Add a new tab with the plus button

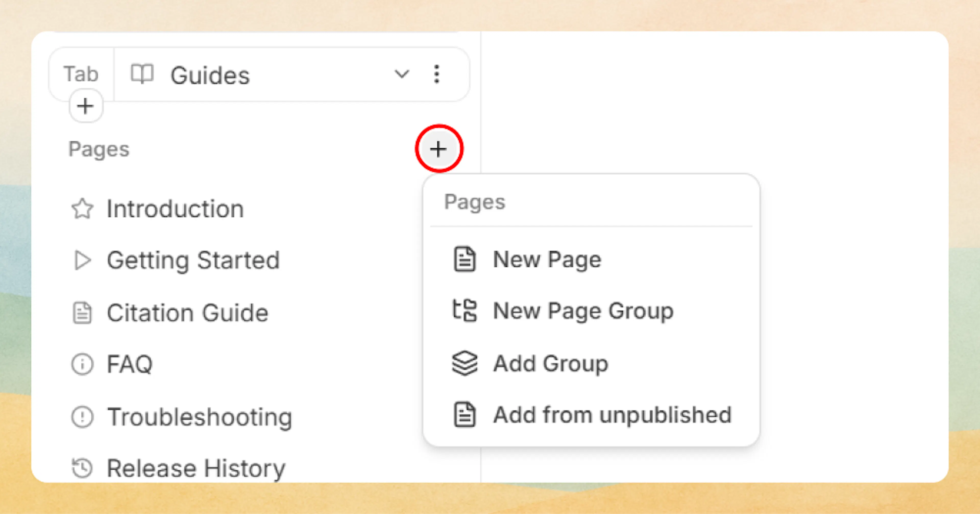[85, 106]
